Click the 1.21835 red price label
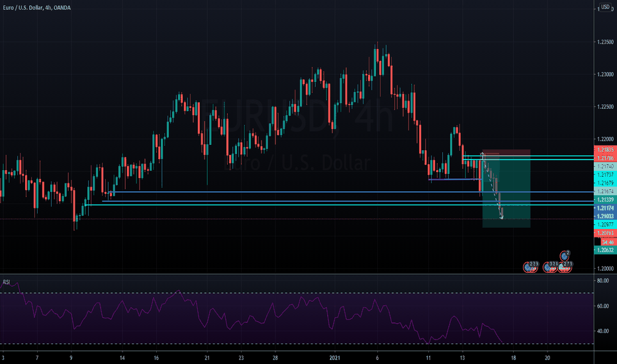This screenshot has height=364, width=617. (x=605, y=150)
